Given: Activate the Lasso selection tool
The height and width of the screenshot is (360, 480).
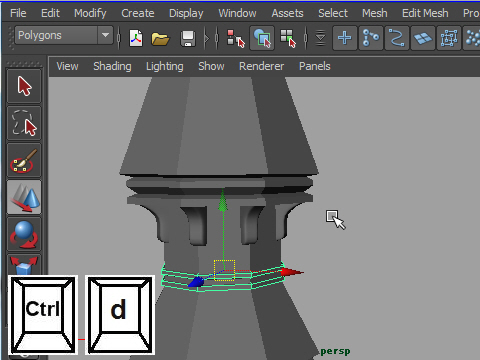Looking at the screenshot, I should click(x=24, y=123).
